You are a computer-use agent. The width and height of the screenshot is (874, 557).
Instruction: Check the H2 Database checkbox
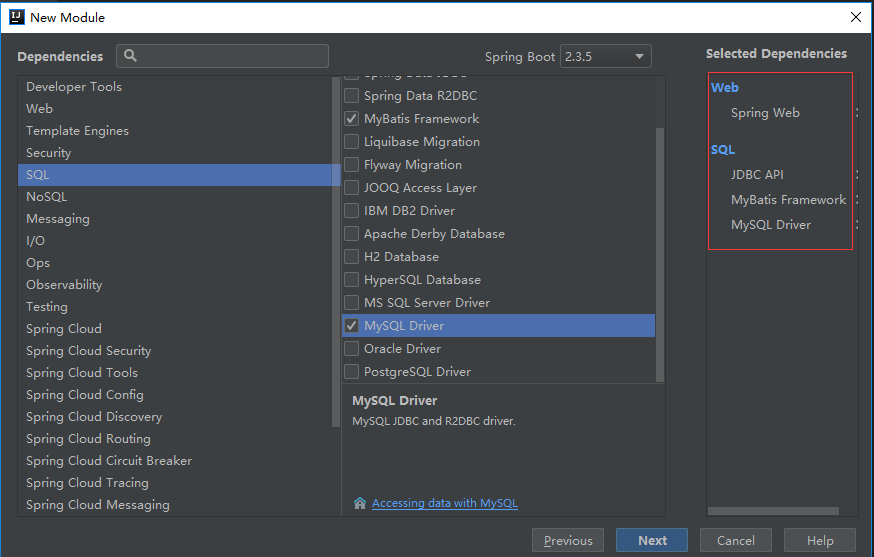[351, 256]
